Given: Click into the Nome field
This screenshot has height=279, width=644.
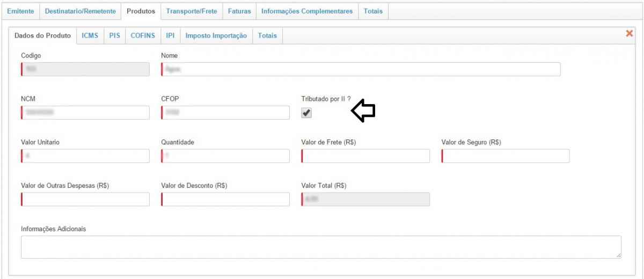Looking at the screenshot, I should coord(361,69).
